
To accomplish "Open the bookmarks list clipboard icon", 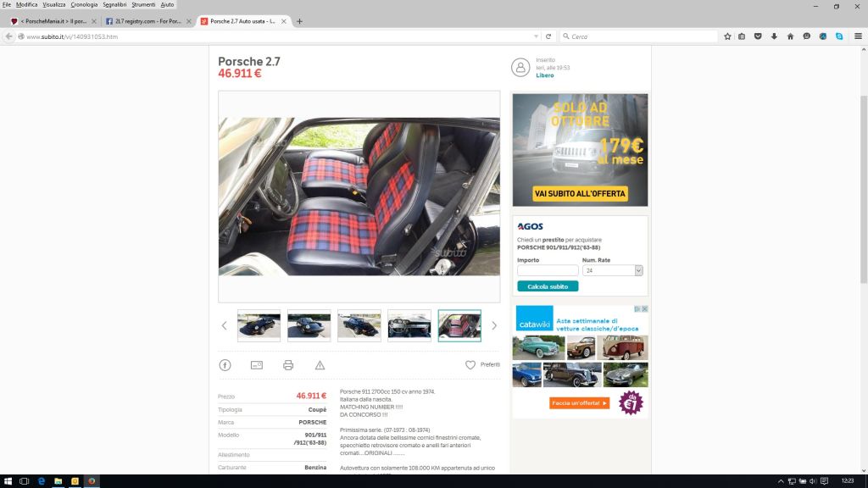I will point(742,36).
